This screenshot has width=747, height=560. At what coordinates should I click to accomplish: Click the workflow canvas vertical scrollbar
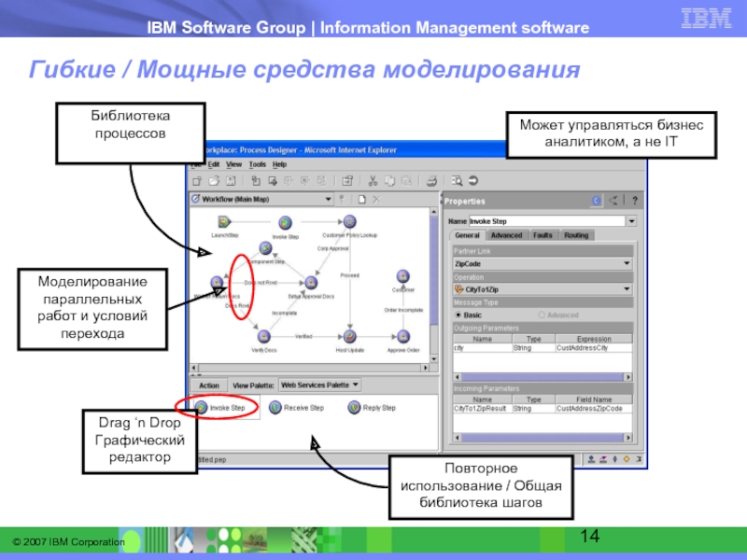[433, 285]
